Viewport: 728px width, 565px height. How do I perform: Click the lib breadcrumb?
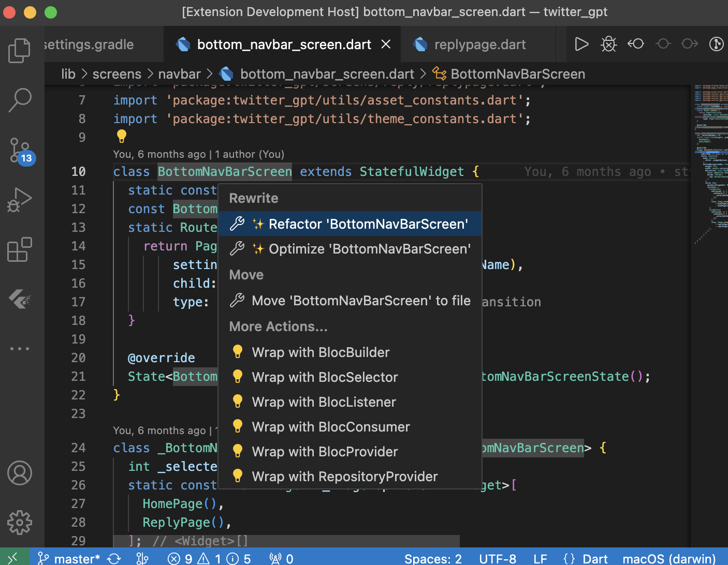coord(68,74)
